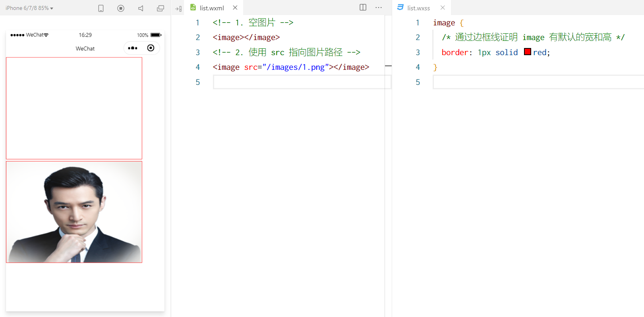Collapse the panel with the arrow-bar icon
This screenshot has width=644, height=317.
point(178,8)
